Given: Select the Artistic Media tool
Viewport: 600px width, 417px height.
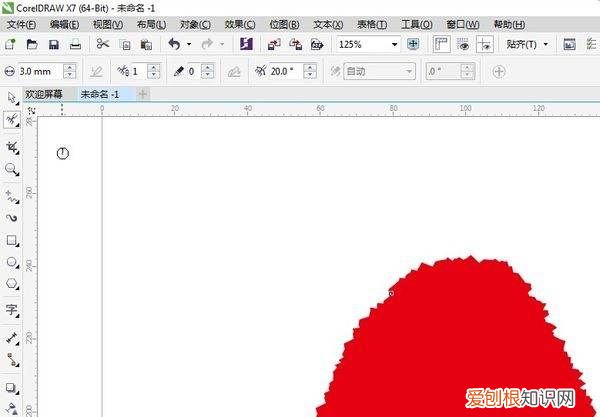Looking at the screenshot, I should (12, 218).
